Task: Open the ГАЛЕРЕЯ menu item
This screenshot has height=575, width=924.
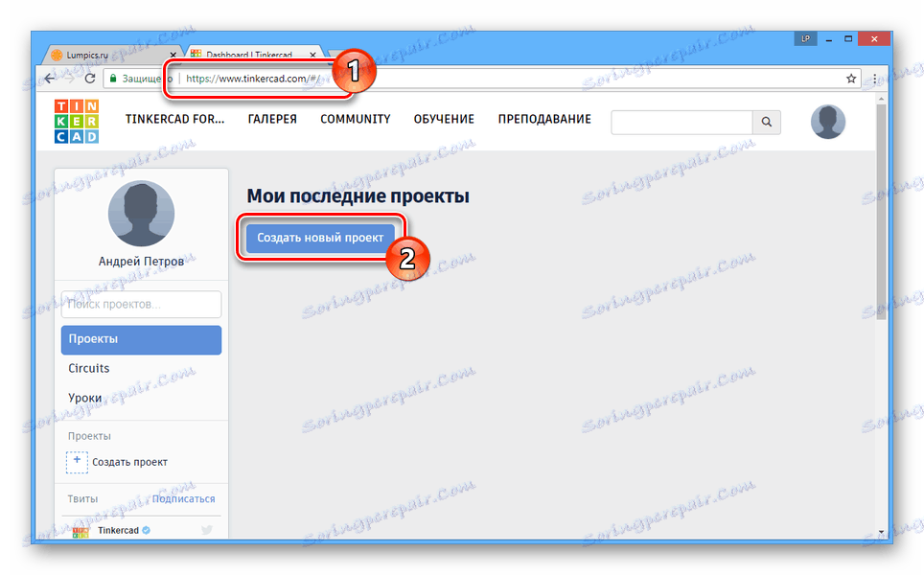Action: point(272,119)
